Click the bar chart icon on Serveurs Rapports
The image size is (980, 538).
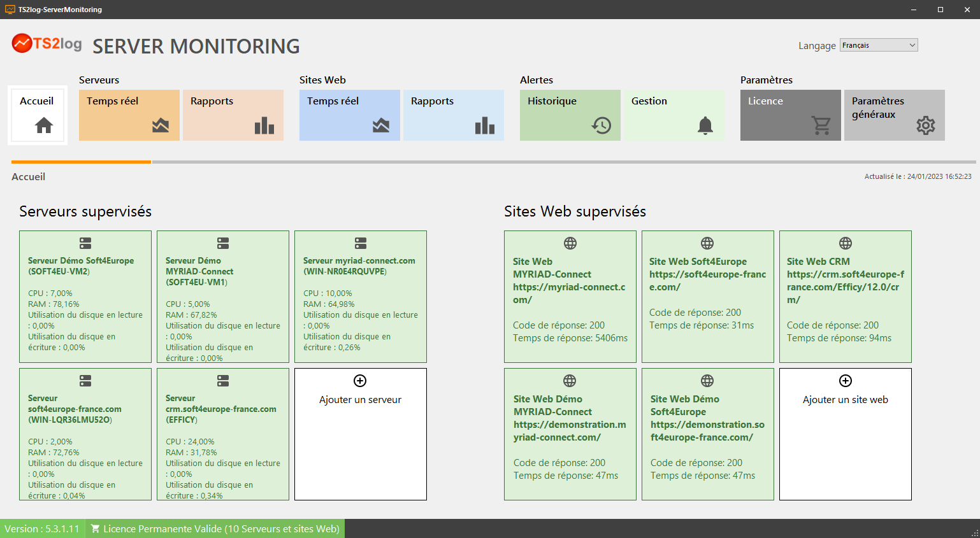point(264,125)
